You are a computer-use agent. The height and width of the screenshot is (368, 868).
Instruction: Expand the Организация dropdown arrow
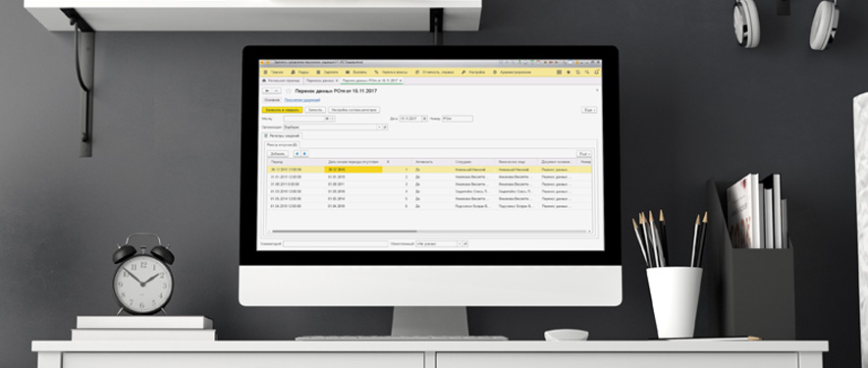379,128
